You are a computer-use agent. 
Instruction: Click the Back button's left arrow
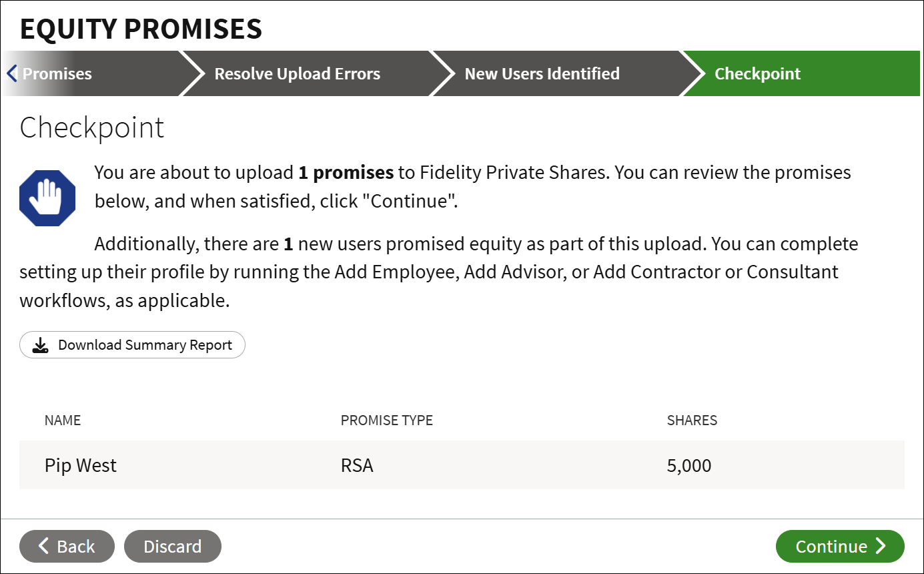click(43, 546)
